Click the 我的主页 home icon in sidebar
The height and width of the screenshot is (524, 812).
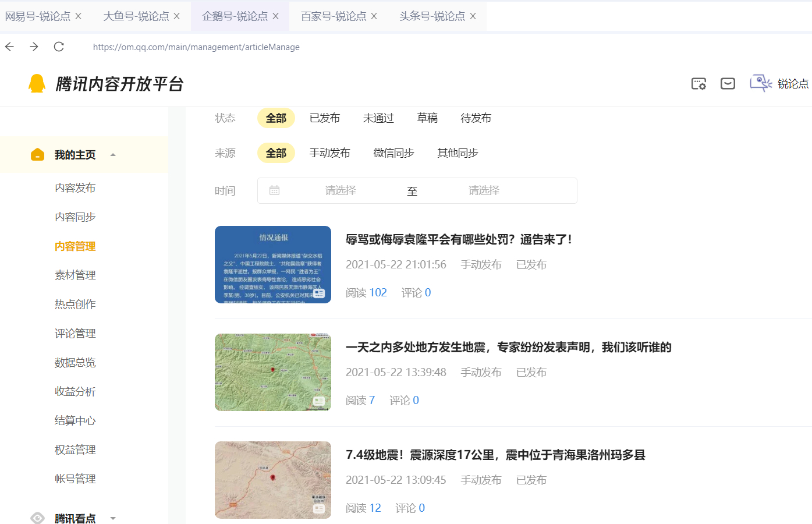(37, 154)
